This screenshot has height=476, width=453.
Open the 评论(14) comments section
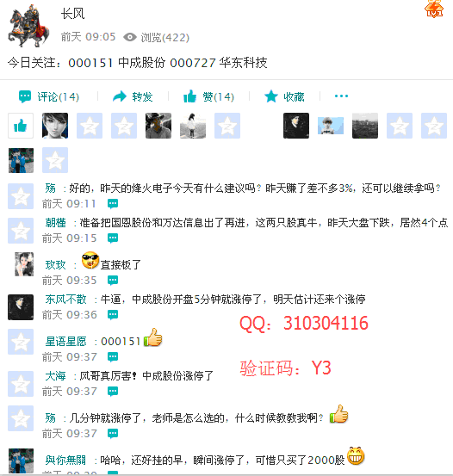[x=49, y=97]
